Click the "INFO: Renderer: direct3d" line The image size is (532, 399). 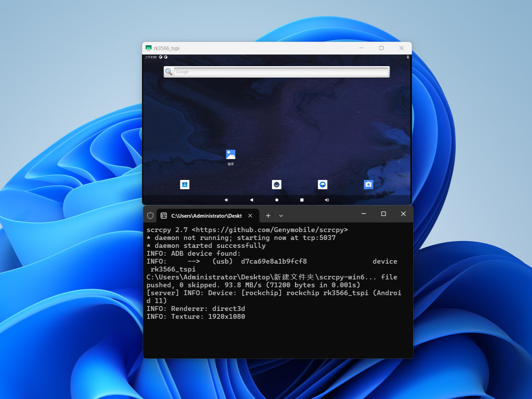[x=196, y=309]
